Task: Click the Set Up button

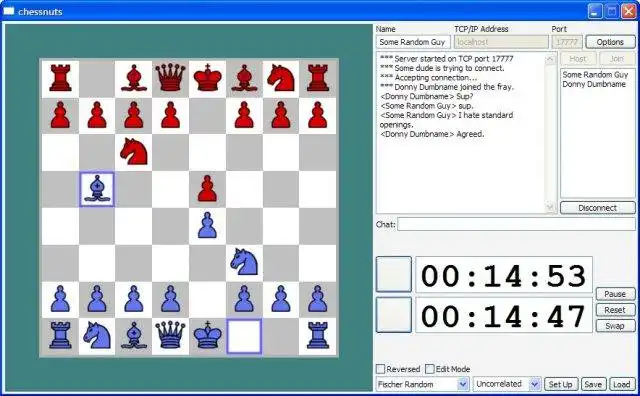Action: 560,384
